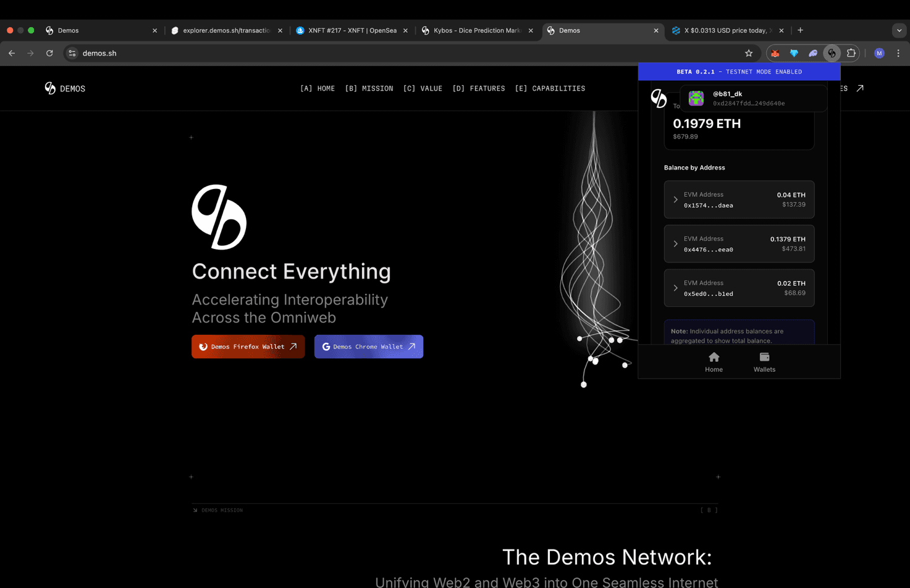Click the blue diamond extension icon
This screenshot has width=910, height=588.
click(x=794, y=53)
